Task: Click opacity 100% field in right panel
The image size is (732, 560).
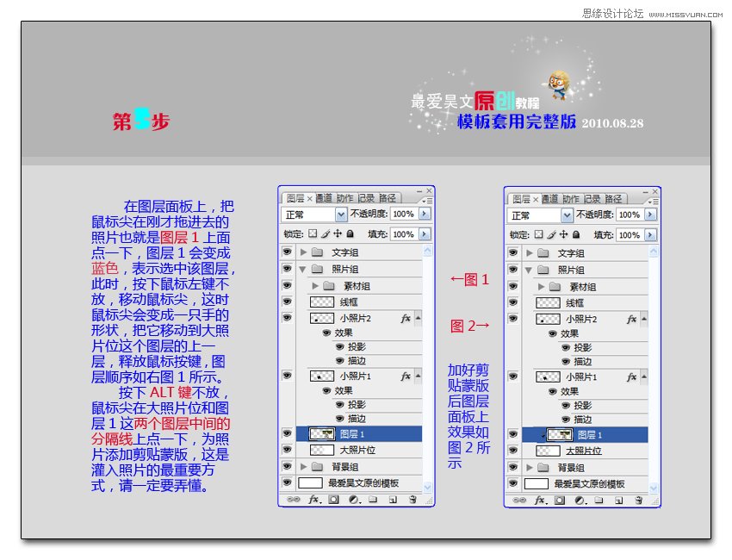Action: coord(630,215)
